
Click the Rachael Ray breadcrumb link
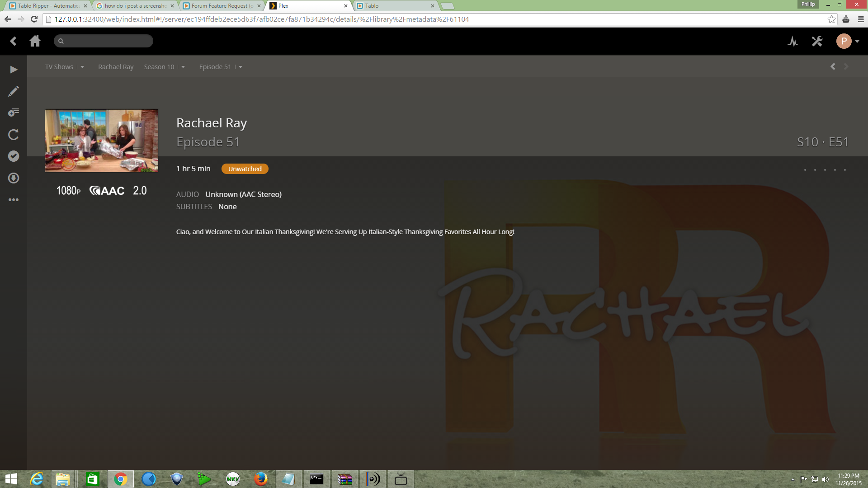116,67
